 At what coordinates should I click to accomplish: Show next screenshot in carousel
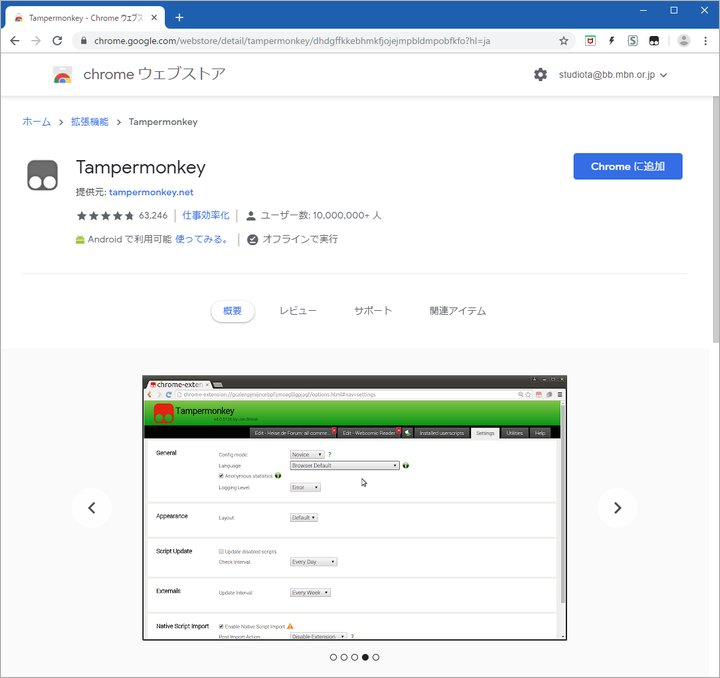click(x=618, y=508)
